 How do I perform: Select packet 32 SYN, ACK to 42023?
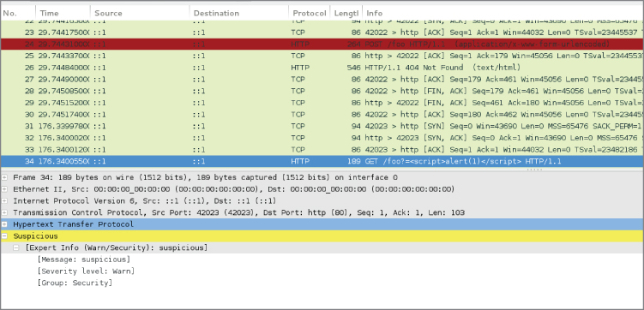point(322,138)
